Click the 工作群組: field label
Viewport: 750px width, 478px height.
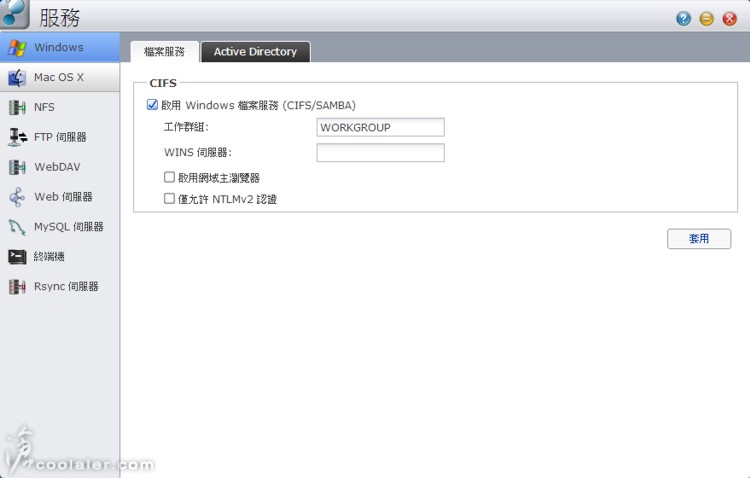(187, 127)
